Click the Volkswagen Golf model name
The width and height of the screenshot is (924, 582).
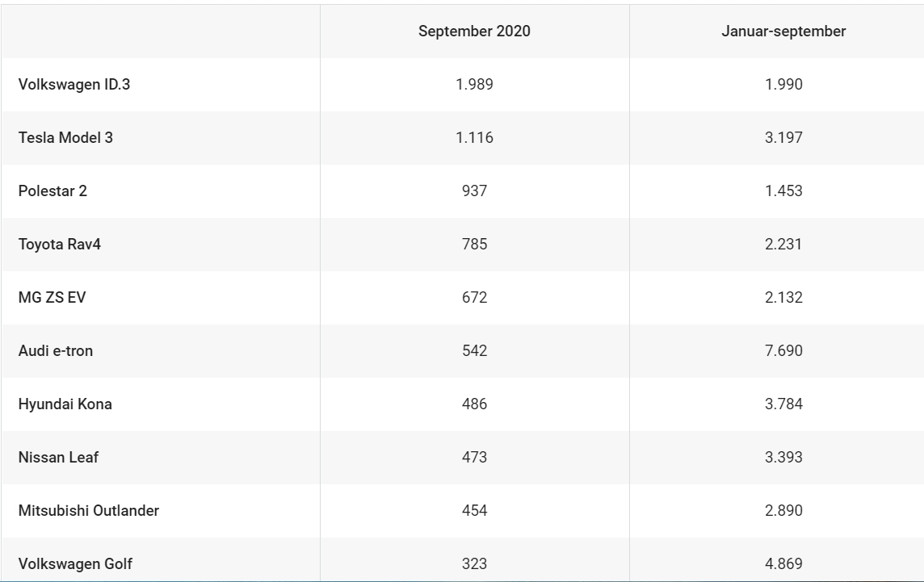(x=75, y=563)
